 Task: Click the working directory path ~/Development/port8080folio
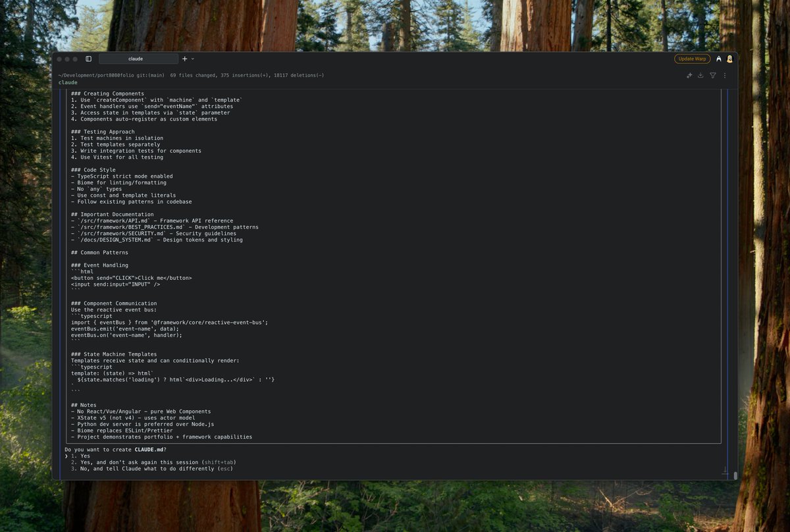tap(96, 76)
